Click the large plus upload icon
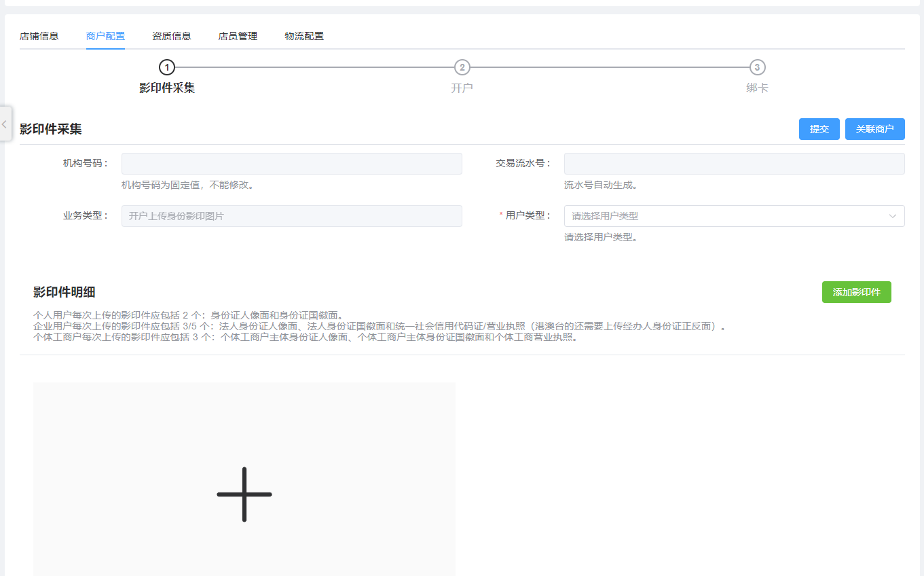 tap(244, 494)
